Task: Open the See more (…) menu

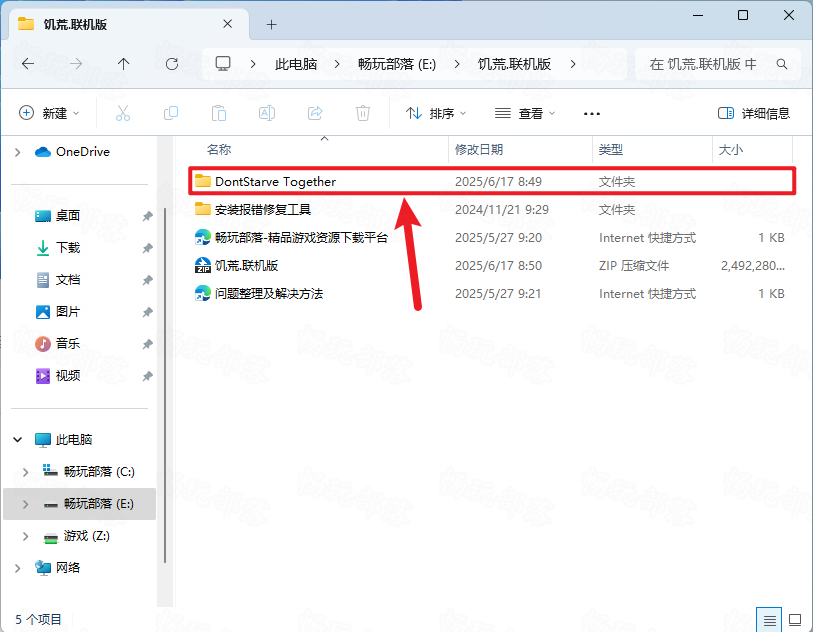Action: pos(592,114)
